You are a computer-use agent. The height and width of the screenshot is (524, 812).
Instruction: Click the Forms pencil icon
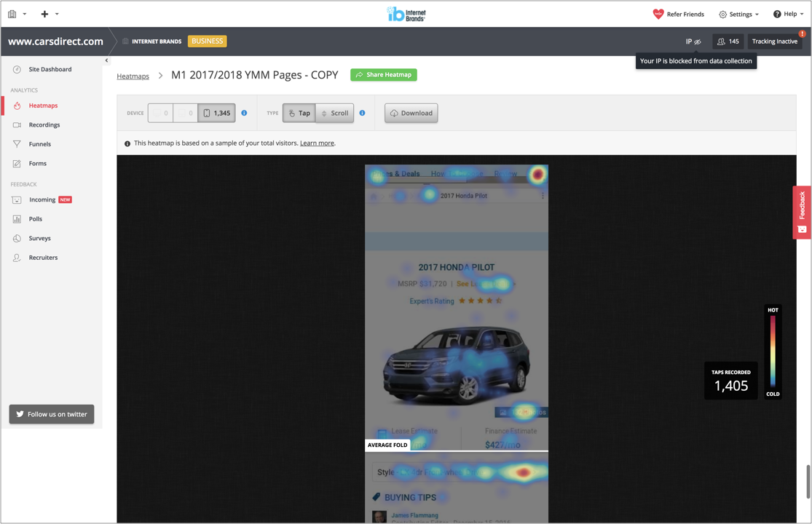click(17, 164)
